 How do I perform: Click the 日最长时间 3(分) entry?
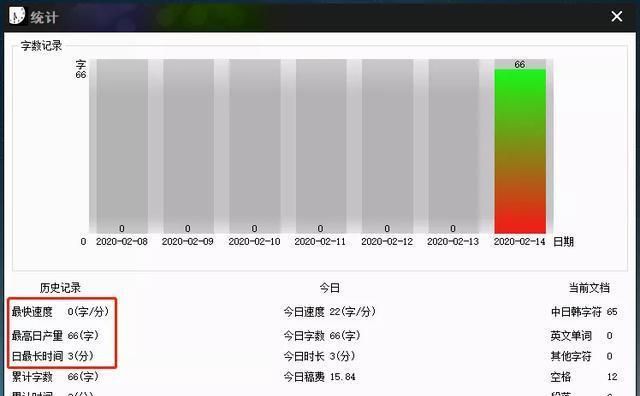(52, 356)
